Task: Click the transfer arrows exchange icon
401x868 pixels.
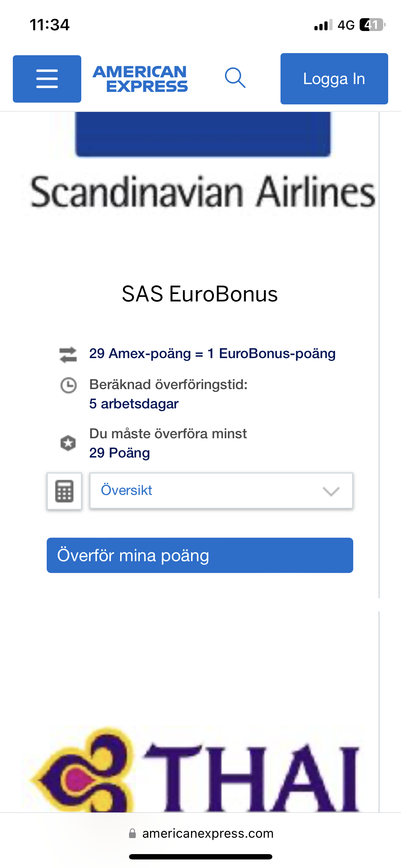Action: tap(68, 355)
